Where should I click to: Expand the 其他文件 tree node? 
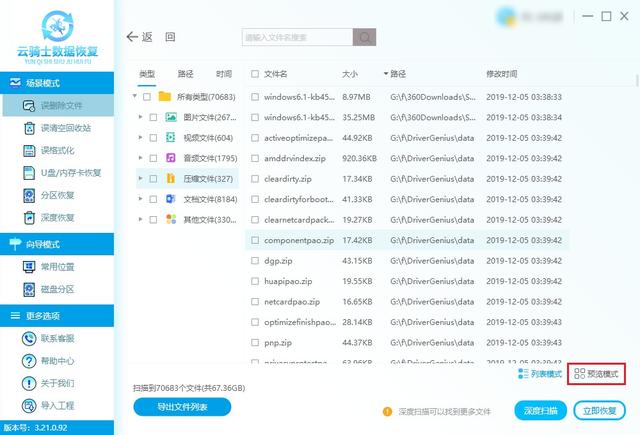[x=140, y=219]
